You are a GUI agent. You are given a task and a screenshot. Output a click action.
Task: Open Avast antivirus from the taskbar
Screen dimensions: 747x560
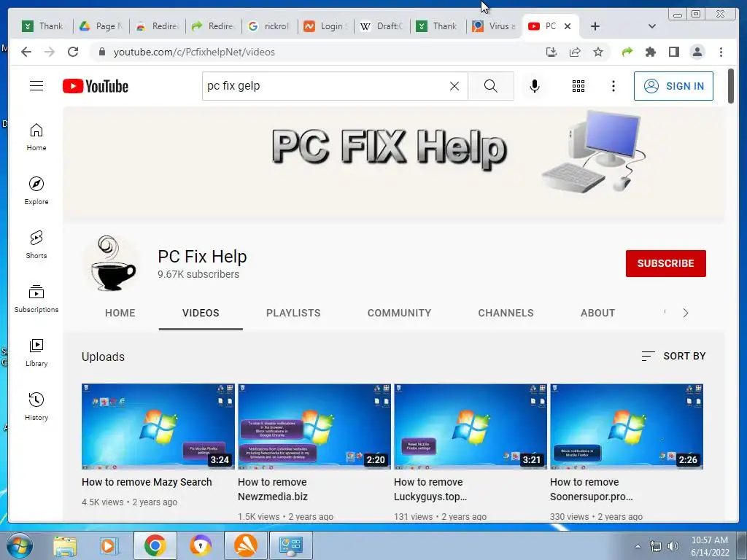point(245,545)
